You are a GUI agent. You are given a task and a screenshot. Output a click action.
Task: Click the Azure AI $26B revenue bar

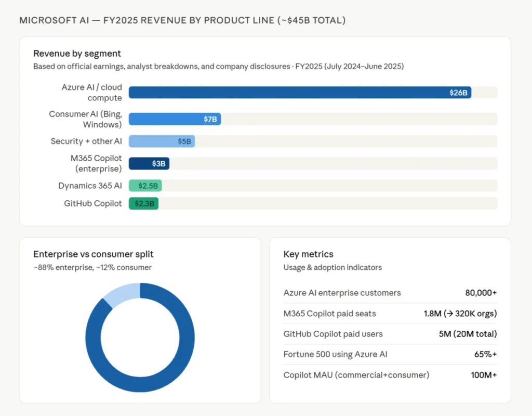click(x=300, y=93)
